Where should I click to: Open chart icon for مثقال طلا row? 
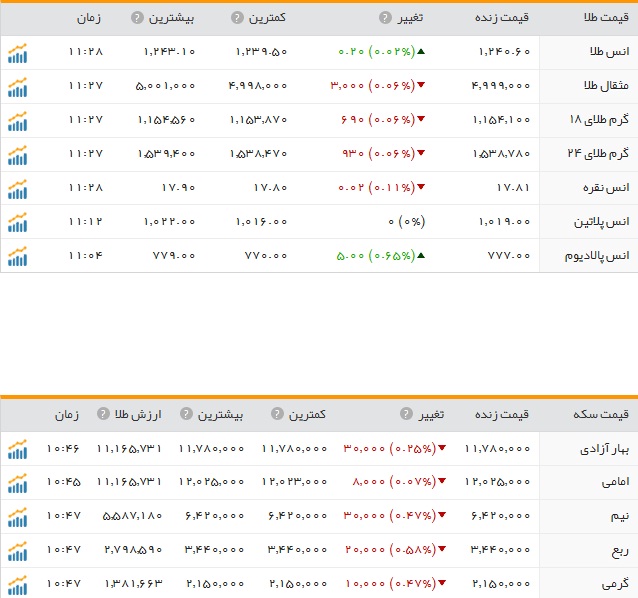pyautogui.click(x=17, y=87)
